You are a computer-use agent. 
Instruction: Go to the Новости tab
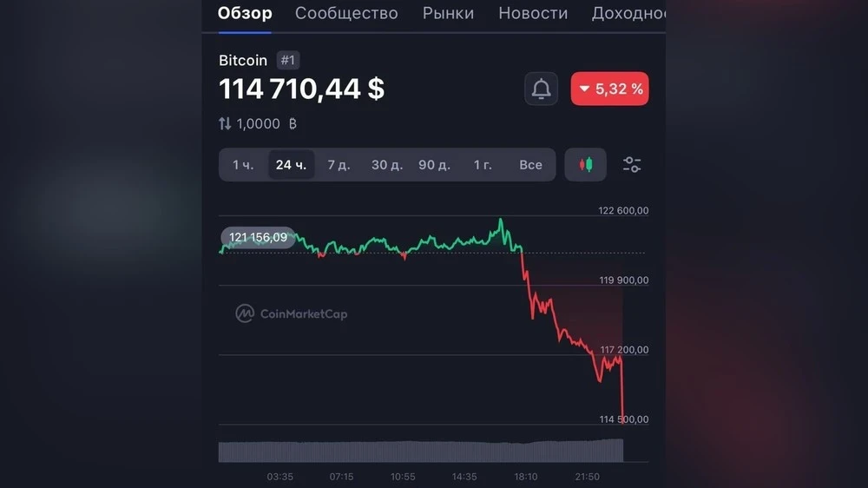[533, 13]
